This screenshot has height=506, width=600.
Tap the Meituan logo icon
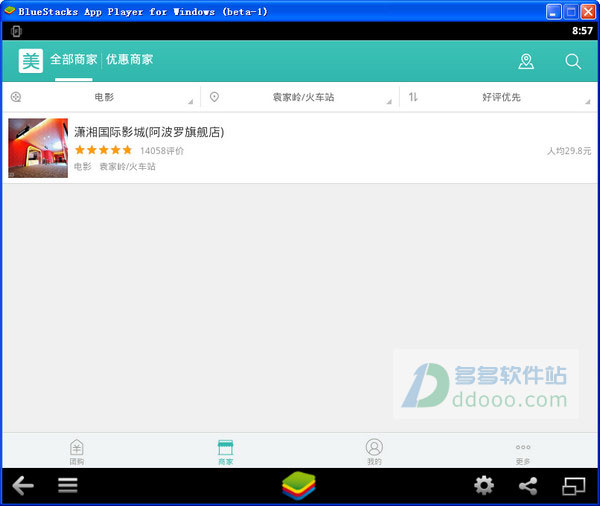coord(31,60)
